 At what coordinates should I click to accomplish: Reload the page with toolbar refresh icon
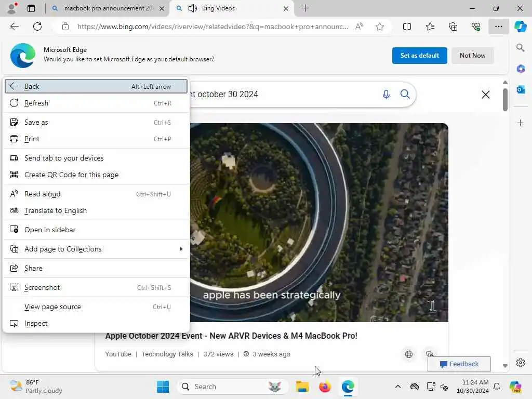(x=37, y=26)
